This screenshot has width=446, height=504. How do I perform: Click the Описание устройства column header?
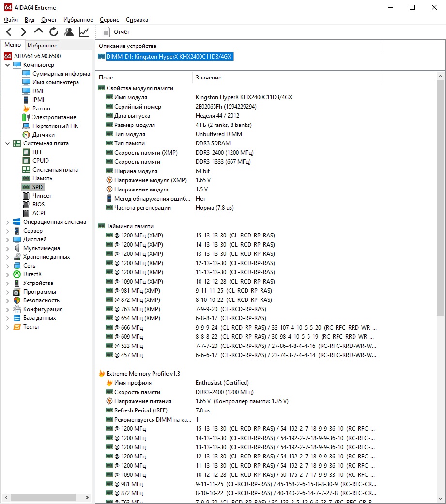tap(238, 46)
